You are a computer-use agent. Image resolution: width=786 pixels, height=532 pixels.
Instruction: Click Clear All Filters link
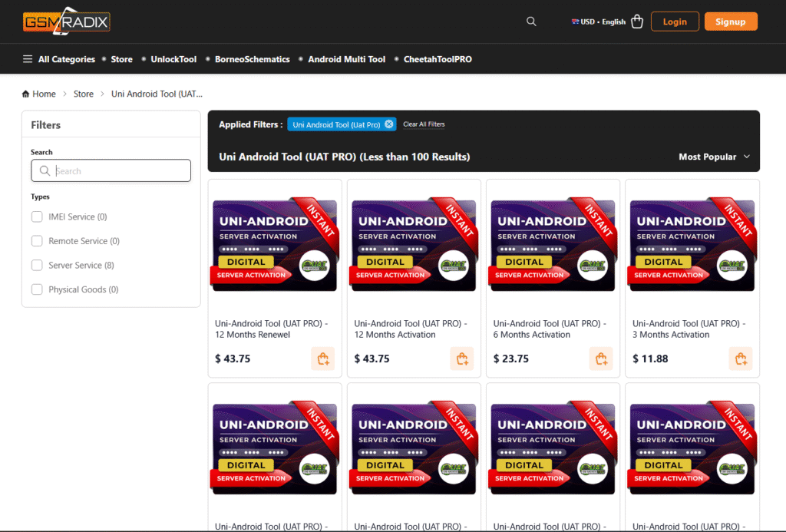tap(424, 124)
